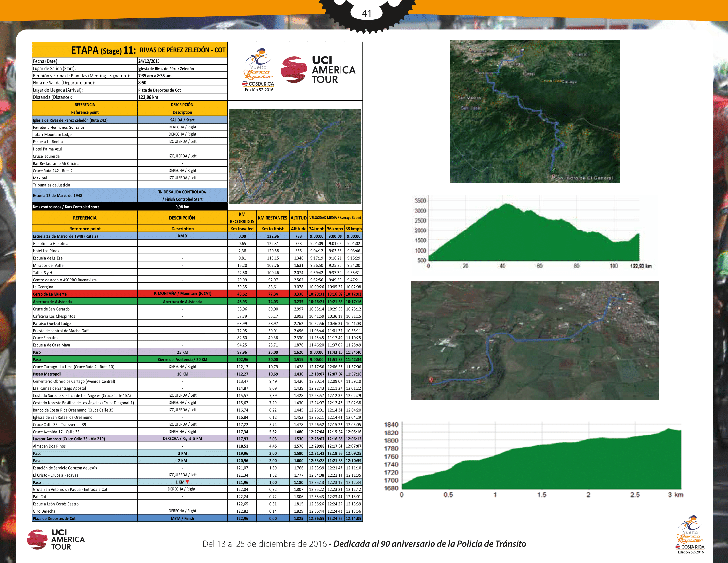Select the Escuela León Cortés Castro row
This screenshot has height=563, width=728.
tap(197, 504)
